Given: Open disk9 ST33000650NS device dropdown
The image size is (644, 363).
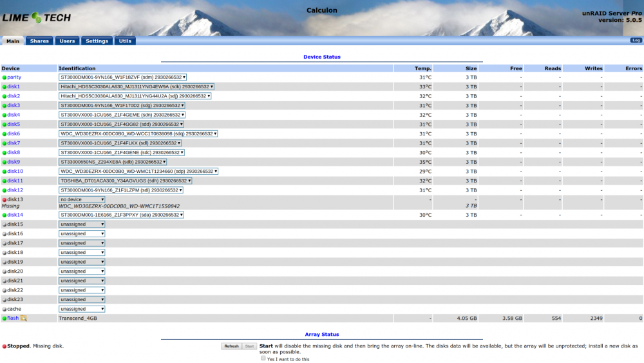Looking at the screenshot, I should (x=113, y=162).
